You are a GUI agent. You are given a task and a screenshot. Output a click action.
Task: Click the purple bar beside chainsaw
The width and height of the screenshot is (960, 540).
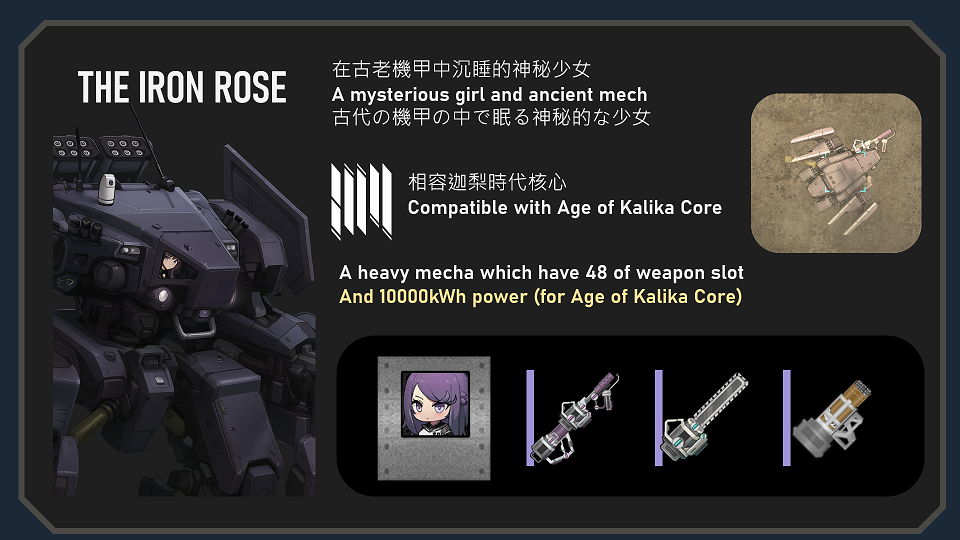(x=659, y=418)
